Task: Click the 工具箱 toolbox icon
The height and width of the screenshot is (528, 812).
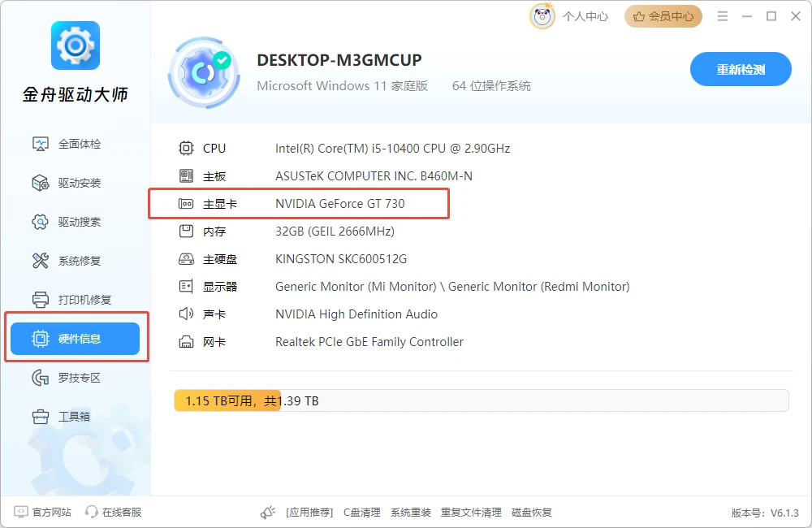Action: click(41, 417)
